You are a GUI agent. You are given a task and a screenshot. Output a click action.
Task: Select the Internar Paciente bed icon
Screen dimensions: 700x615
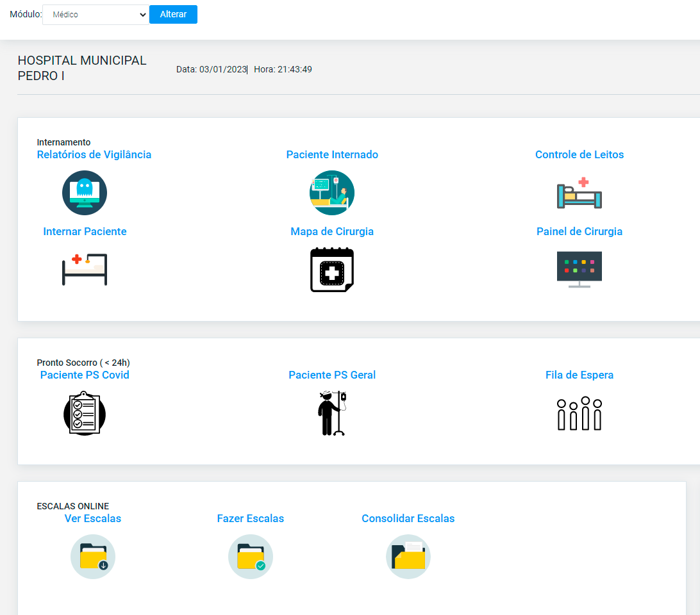point(85,269)
